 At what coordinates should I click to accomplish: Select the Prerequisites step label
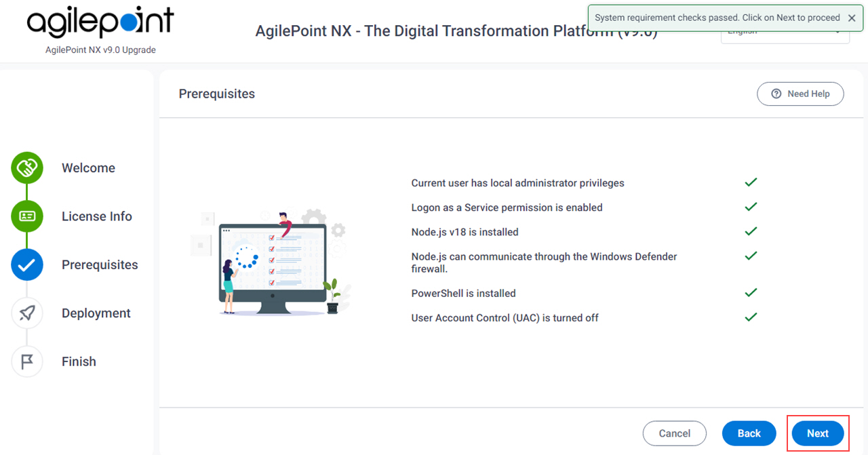(x=100, y=264)
